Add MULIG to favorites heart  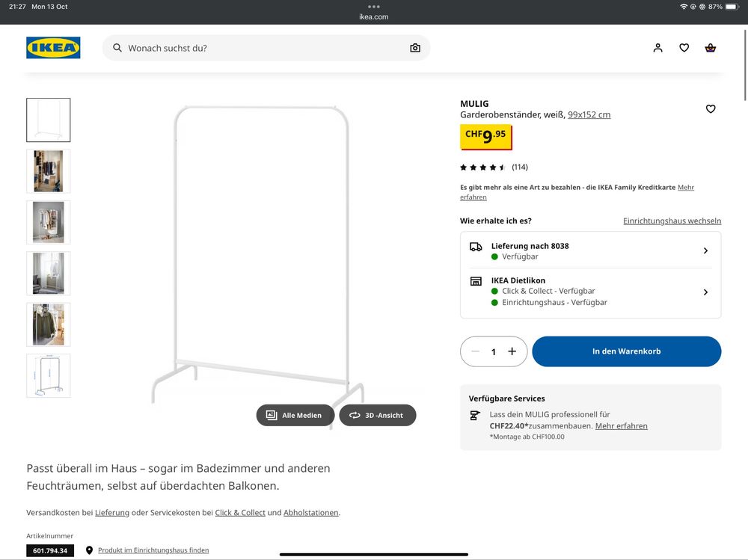[710, 109]
